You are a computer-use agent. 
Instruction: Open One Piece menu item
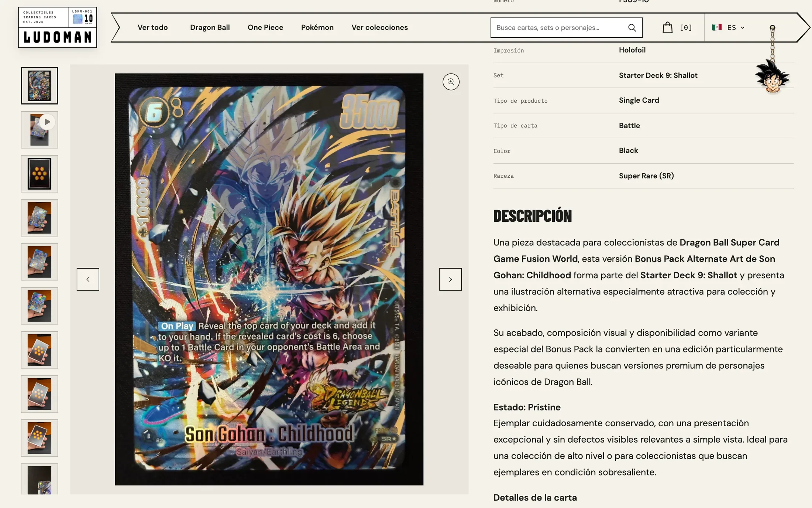(x=265, y=27)
